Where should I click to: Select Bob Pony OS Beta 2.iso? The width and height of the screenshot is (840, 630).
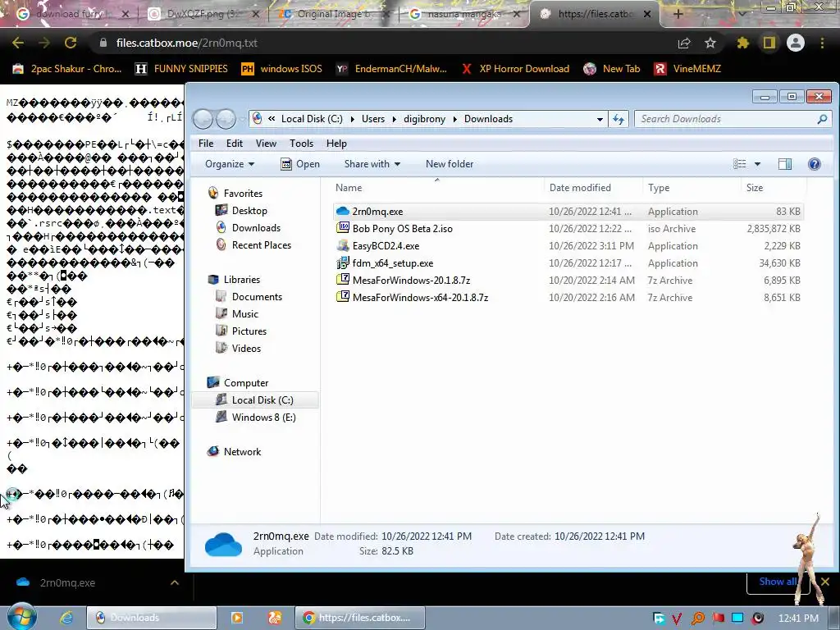[x=568, y=229]
